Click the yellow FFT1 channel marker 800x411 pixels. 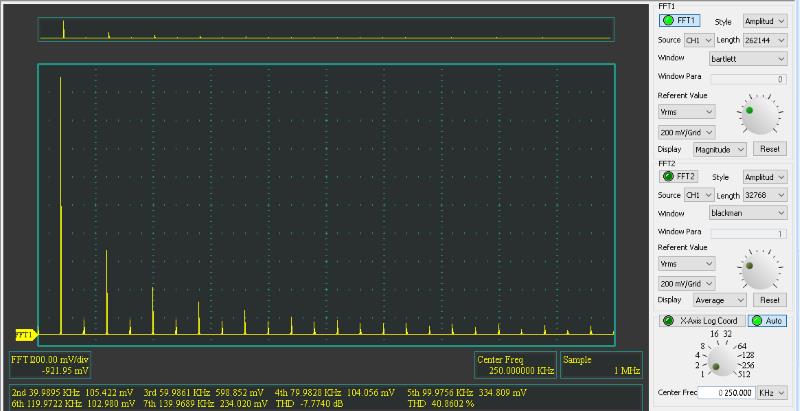point(24,334)
